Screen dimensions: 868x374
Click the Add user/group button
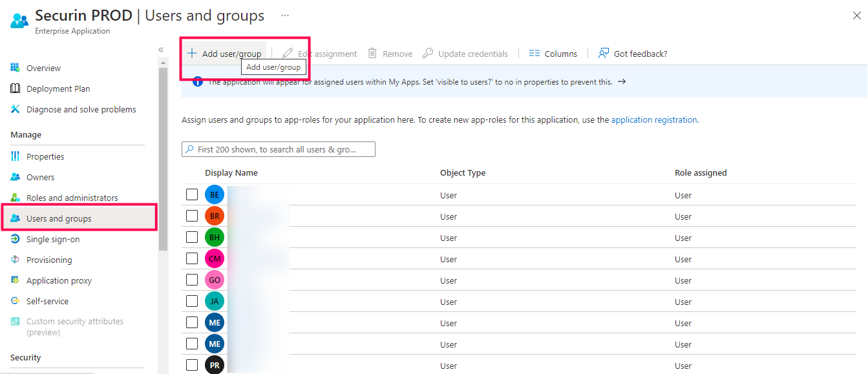(224, 54)
